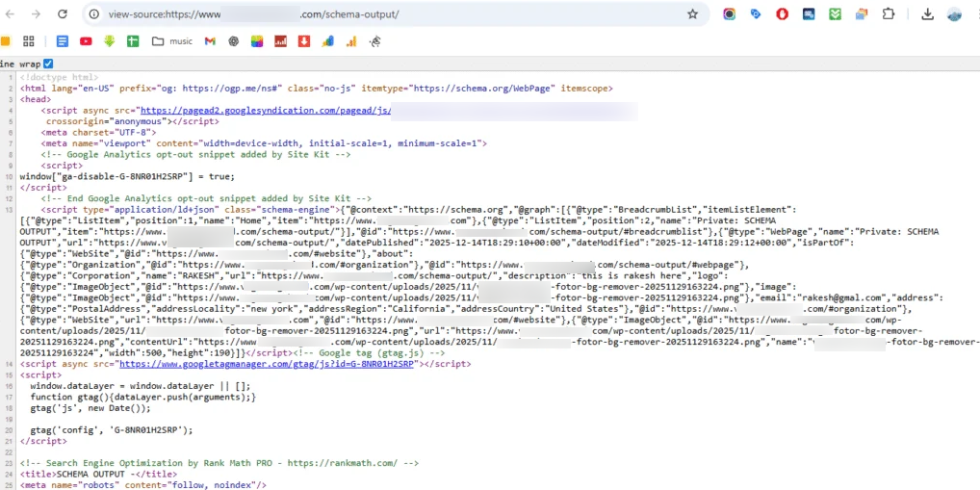Click the ga-disable-G-8NR01H2SRP window line
This screenshot has width=980, height=490.
click(127, 176)
